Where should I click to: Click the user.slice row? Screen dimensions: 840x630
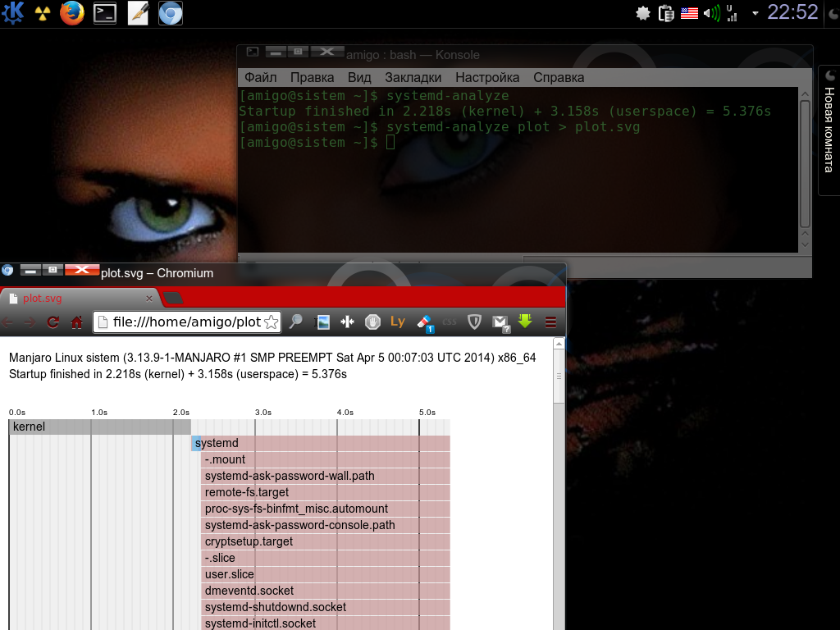pos(326,574)
